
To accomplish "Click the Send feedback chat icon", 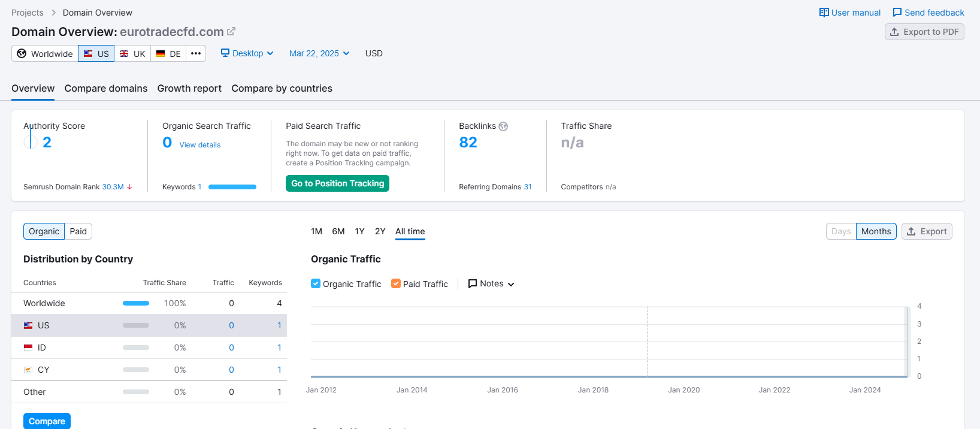I will click(x=897, y=13).
